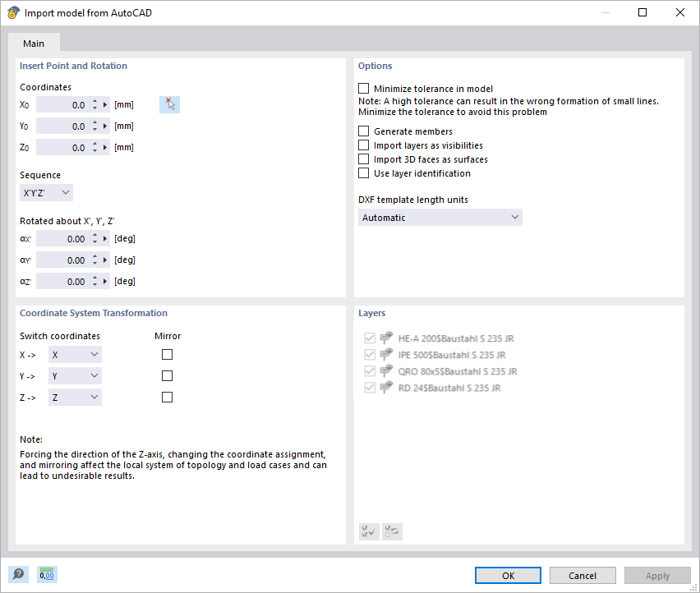
Task: Click the check-all layers icon below the list
Action: (368, 531)
